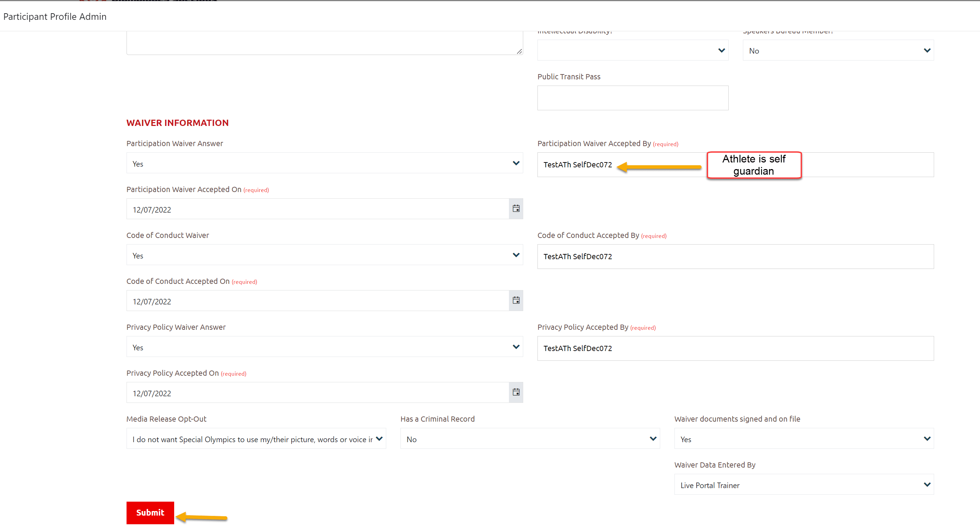Click the WAIVER INFORMATION heading
Image resolution: width=980 pixels, height=526 pixels.
(x=177, y=123)
